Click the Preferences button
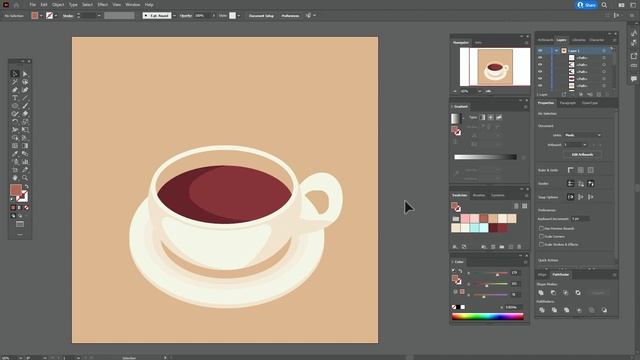Screen dimensions: 640x360 290,16
